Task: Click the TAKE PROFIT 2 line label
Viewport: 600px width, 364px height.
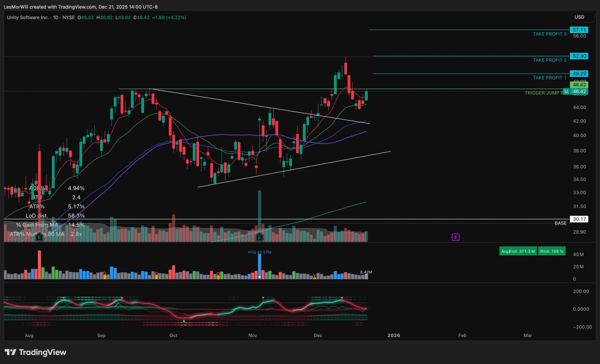Action: 549,60
